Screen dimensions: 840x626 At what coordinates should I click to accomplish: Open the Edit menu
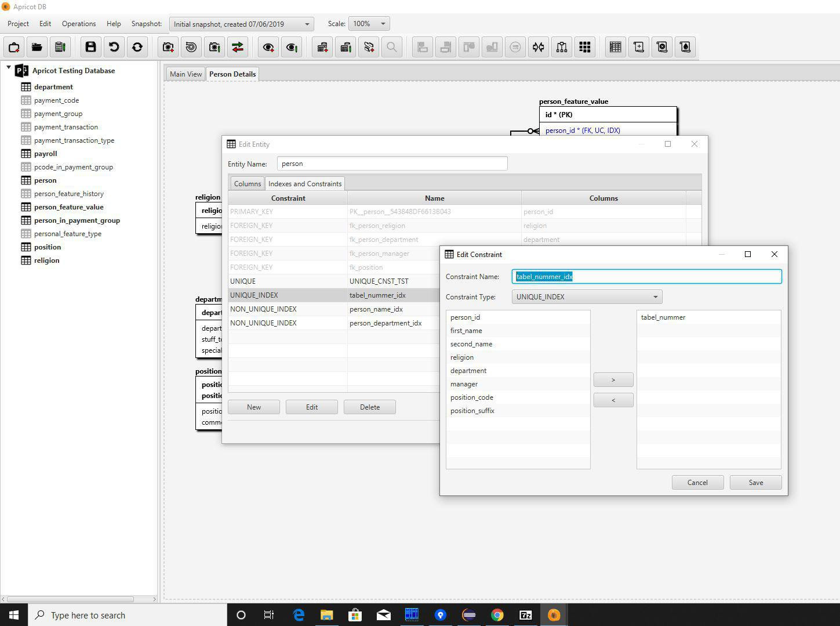coord(45,24)
